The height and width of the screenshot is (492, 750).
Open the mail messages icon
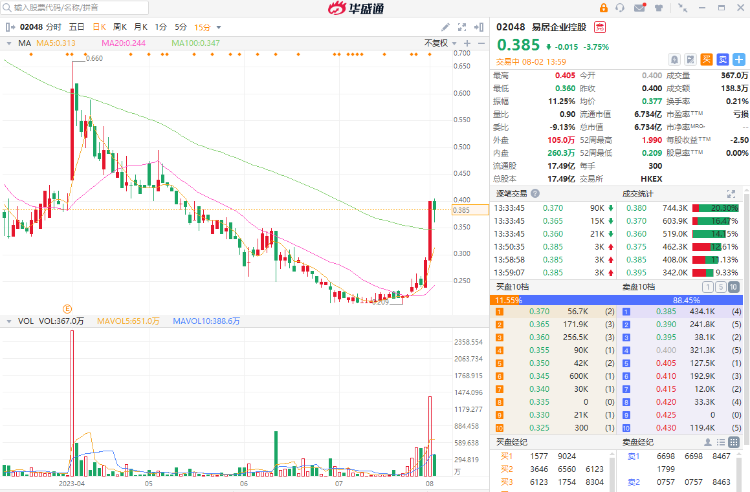coord(640,8)
